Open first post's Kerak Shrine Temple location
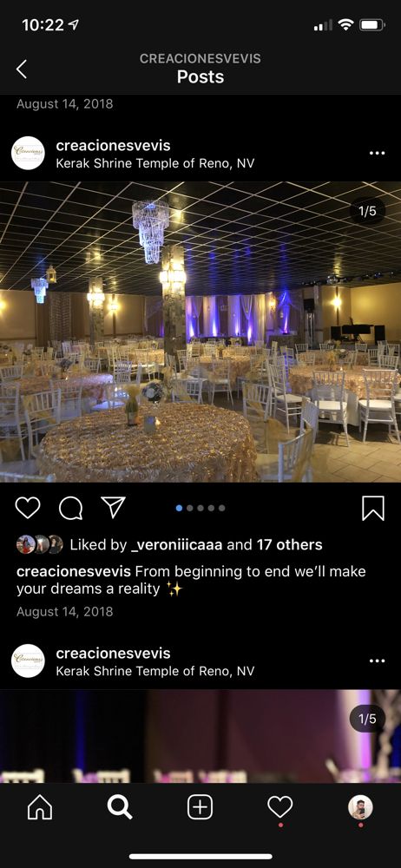 [x=155, y=164]
